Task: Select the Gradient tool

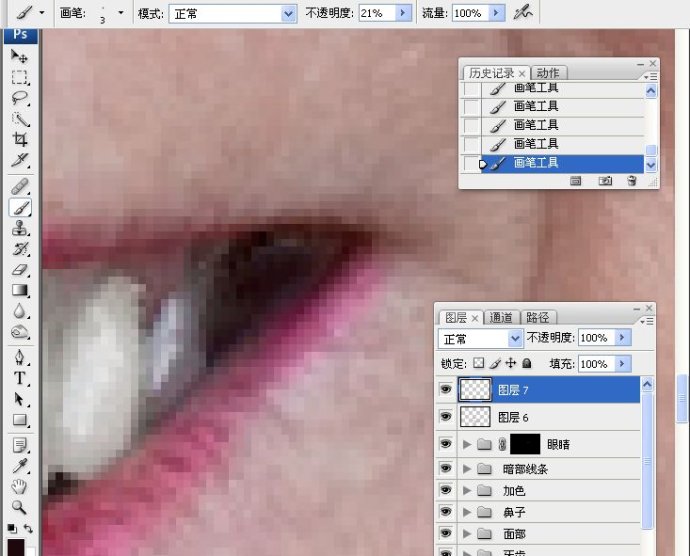Action: 19,291
